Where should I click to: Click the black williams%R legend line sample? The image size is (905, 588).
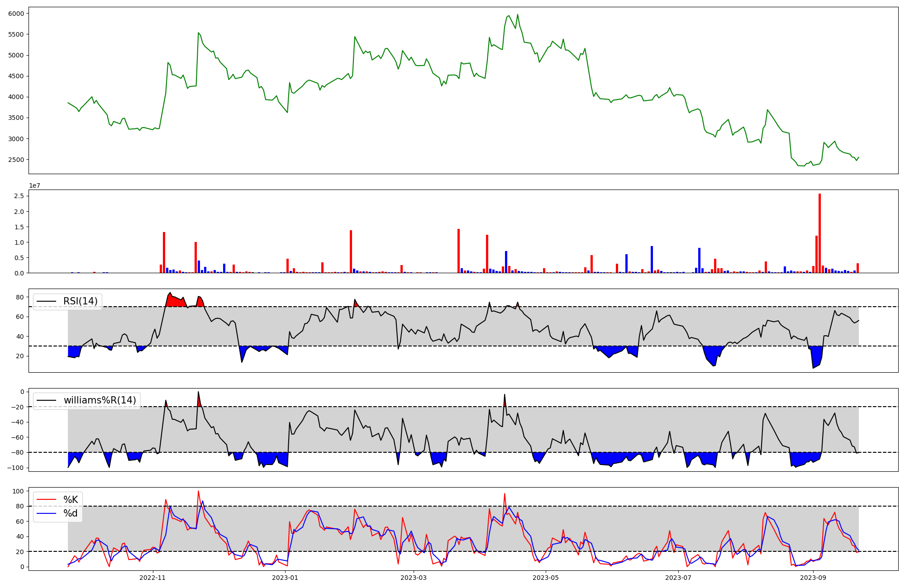[x=47, y=400]
